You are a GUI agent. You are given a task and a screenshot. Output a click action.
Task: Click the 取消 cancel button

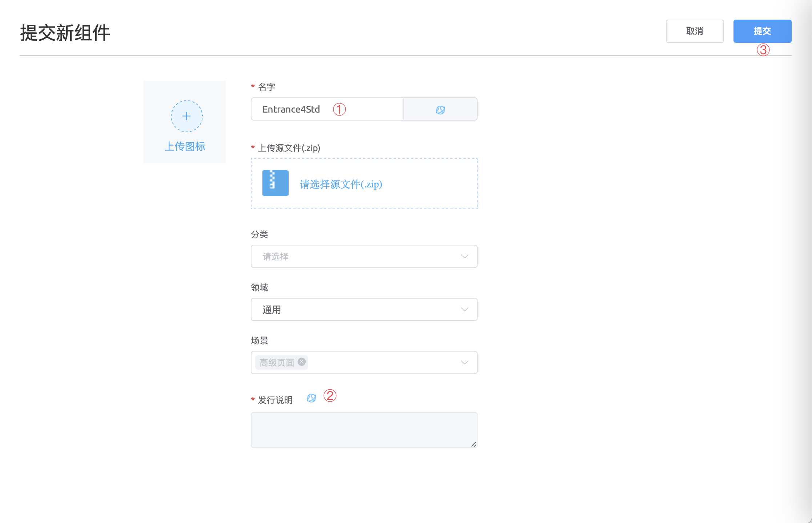pyautogui.click(x=695, y=31)
